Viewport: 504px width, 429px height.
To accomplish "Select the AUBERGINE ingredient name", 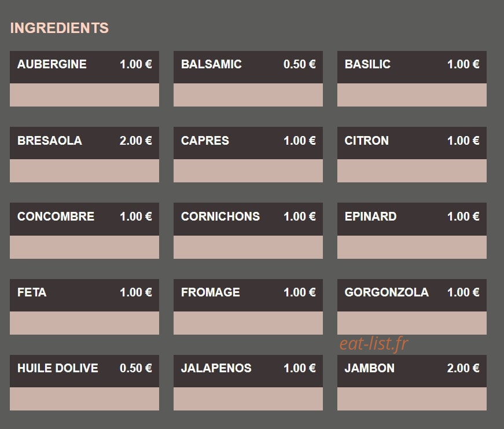I will click(51, 64).
